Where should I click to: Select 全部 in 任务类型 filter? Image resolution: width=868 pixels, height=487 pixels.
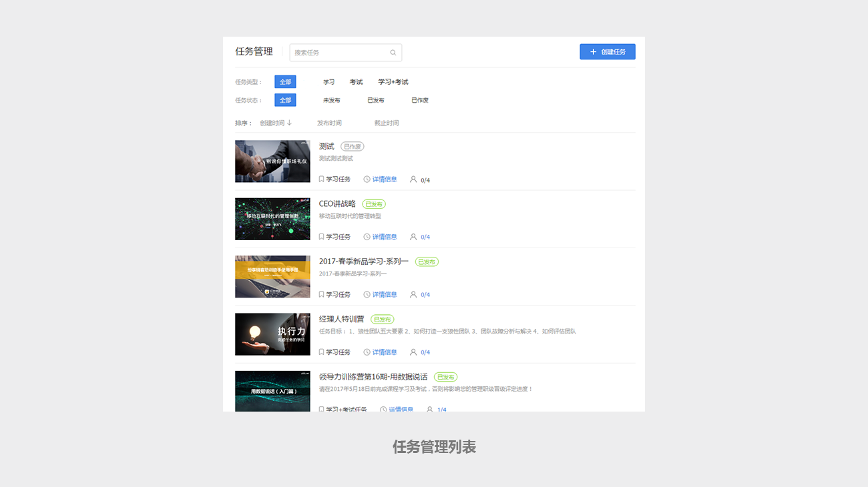[285, 82]
